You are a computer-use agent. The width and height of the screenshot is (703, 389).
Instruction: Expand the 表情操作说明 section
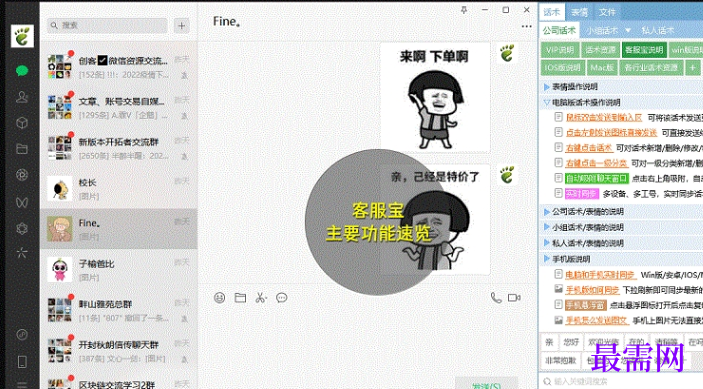(547, 86)
